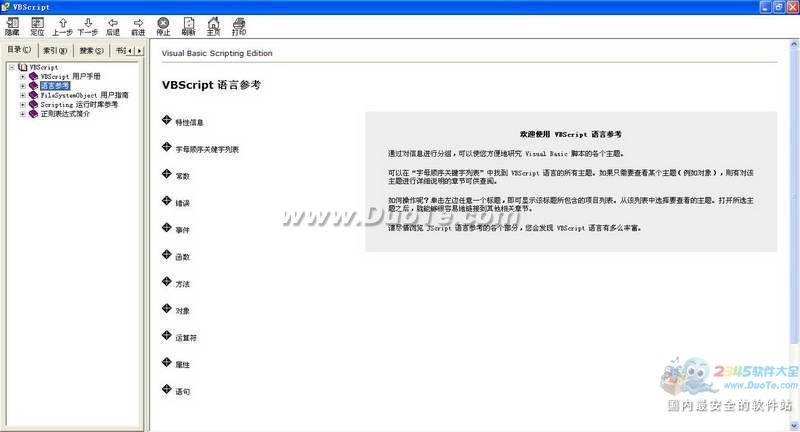Click the 欢迎使用 VBScript 语言参考 title
Viewport: 800px width, 432px height.
[x=570, y=134]
